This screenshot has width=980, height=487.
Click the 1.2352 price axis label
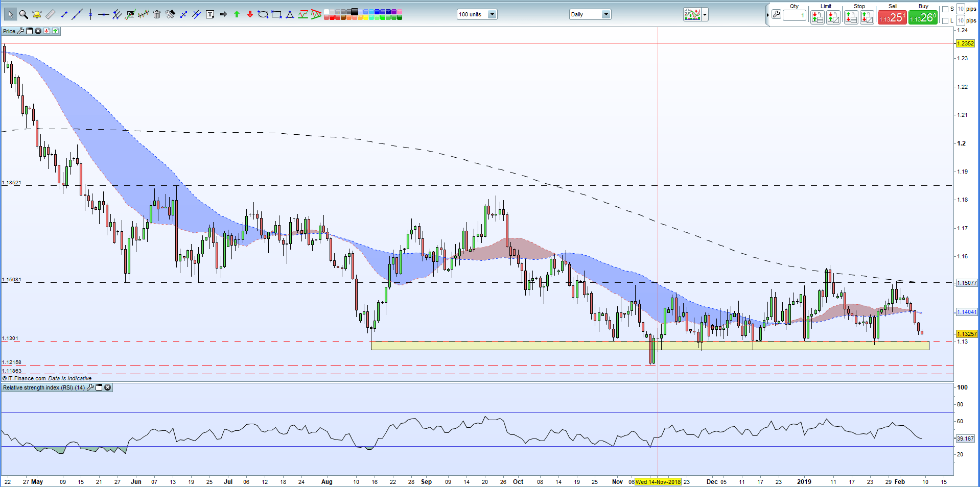pos(966,43)
